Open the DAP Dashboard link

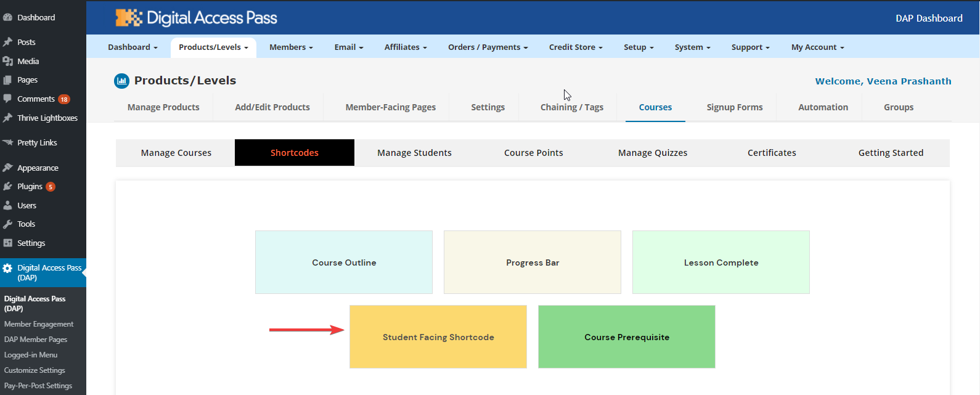point(929,18)
